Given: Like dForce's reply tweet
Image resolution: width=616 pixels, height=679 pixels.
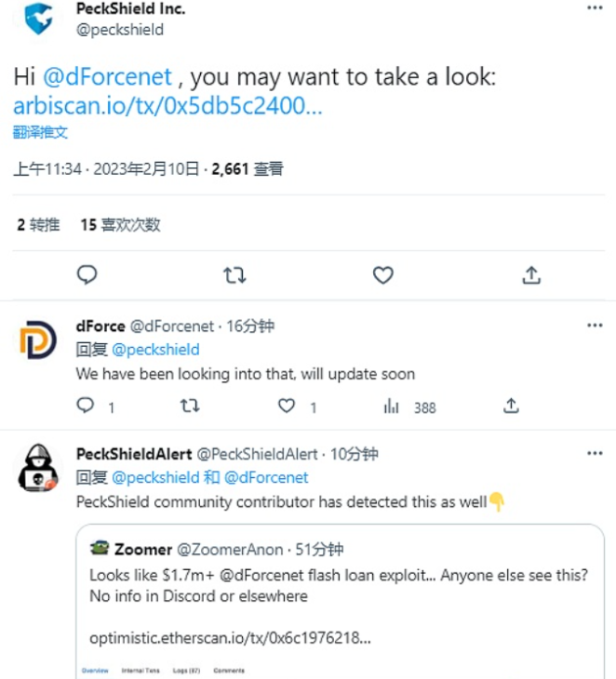Looking at the screenshot, I should [x=288, y=406].
